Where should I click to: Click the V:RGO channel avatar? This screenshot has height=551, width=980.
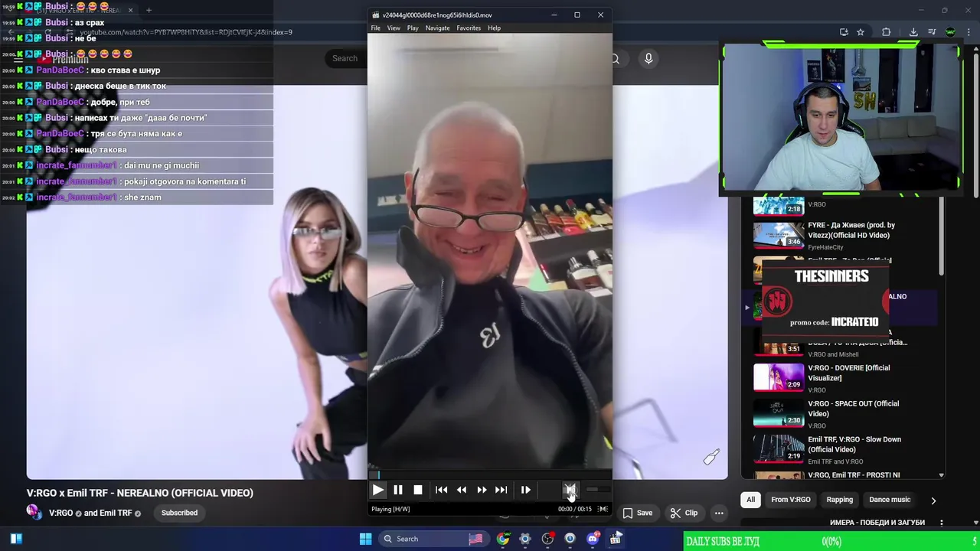click(34, 513)
